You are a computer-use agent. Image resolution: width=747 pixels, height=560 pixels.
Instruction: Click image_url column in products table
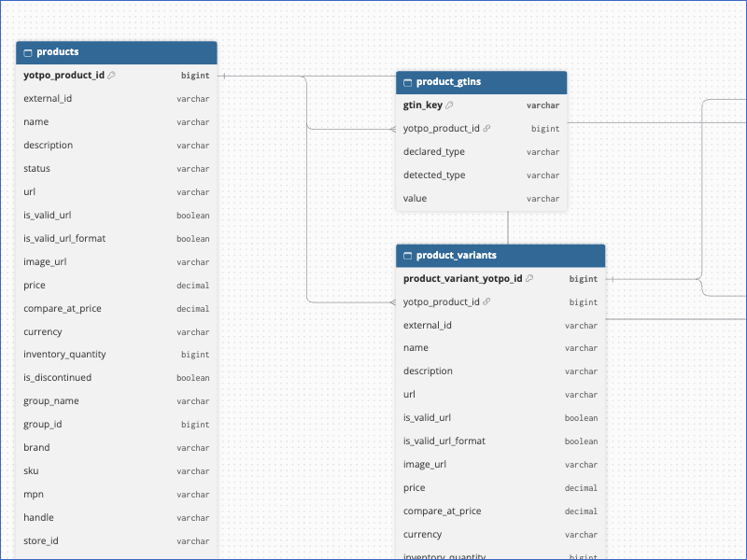[117, 262]
